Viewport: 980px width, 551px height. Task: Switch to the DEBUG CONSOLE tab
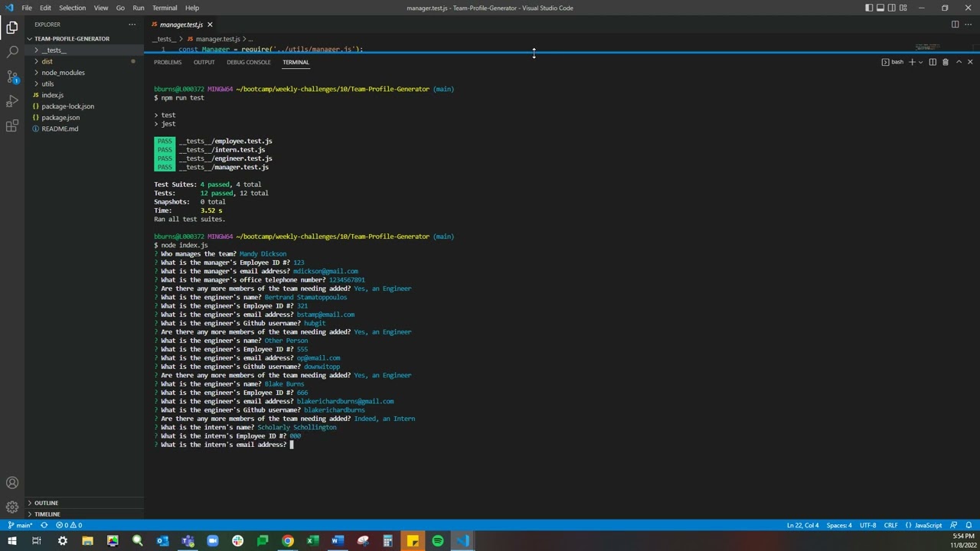point(248,62)
